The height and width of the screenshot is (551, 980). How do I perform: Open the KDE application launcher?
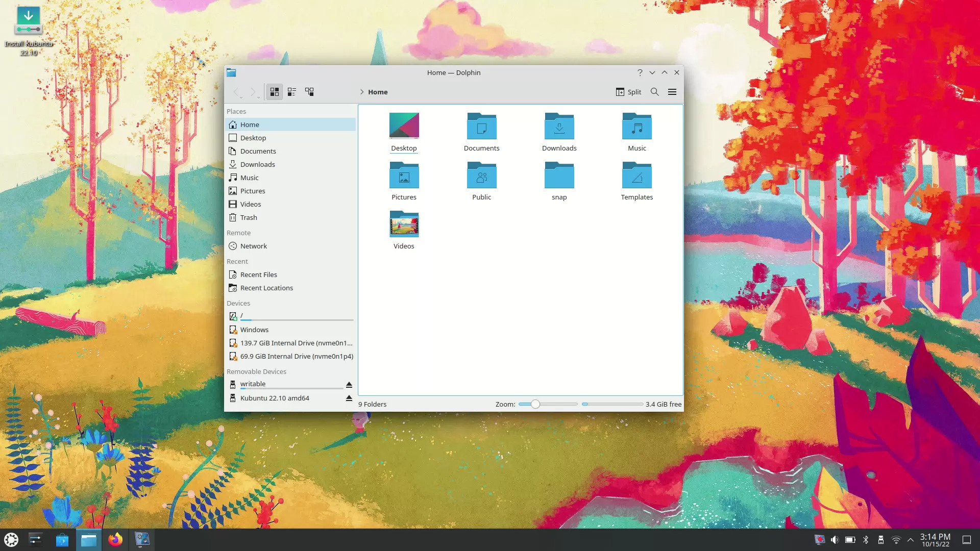pyautogui.click(x=11, y=539)
